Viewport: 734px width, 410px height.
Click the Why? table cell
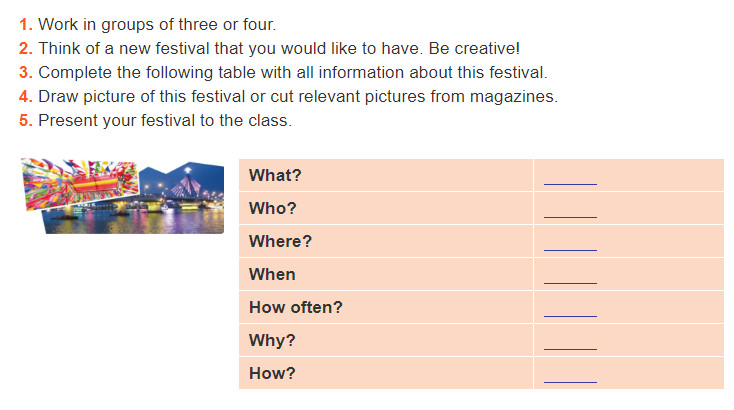coord(386,340)
